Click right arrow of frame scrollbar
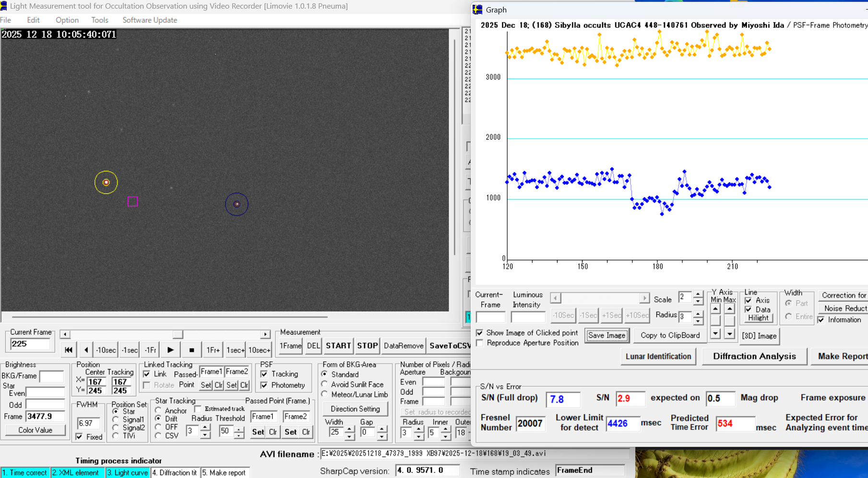Image resolution: width=868 pixels, height=478 pixels. pyautogui.click(x=265, y=335)
